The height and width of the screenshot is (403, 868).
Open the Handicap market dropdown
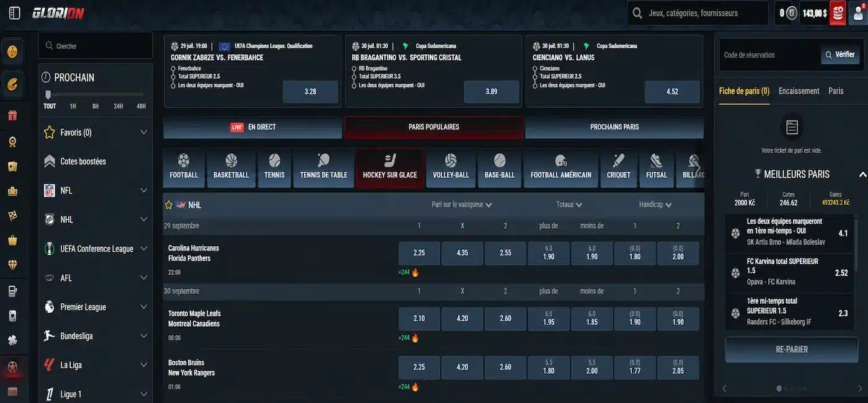click(x=655, y=205)
